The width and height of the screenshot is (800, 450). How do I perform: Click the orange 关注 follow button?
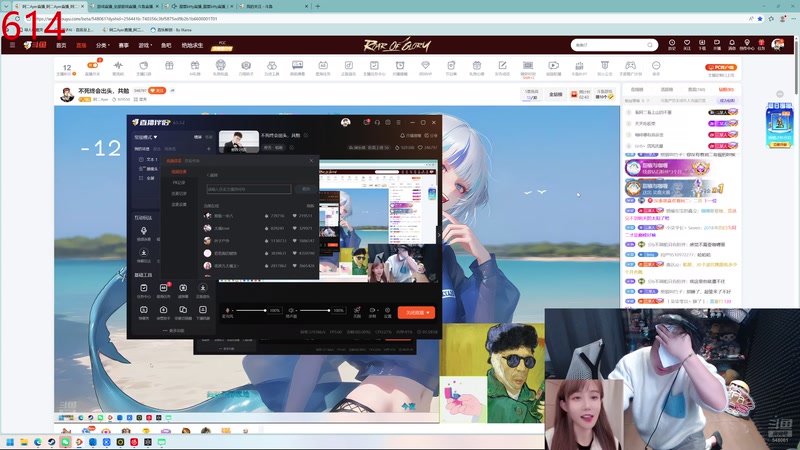(157, 90)
